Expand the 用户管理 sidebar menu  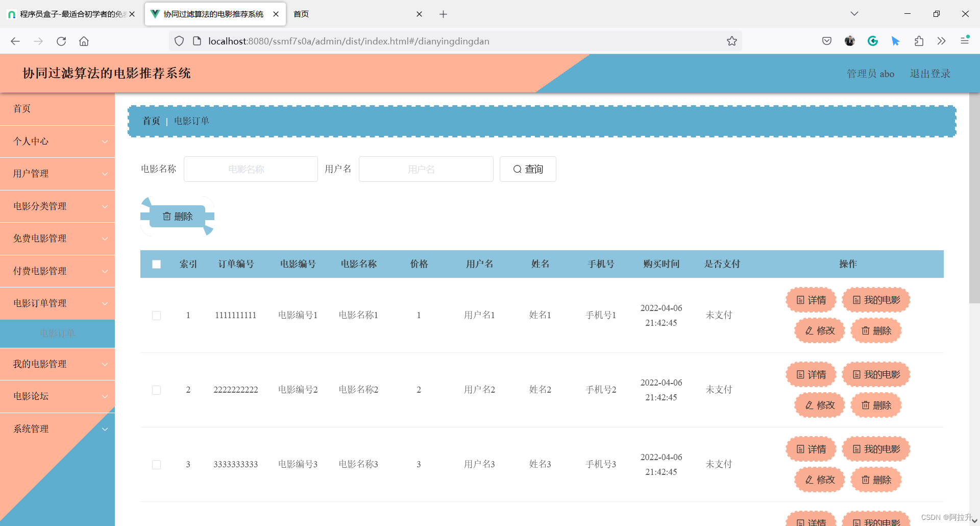(x=57, y=174)
